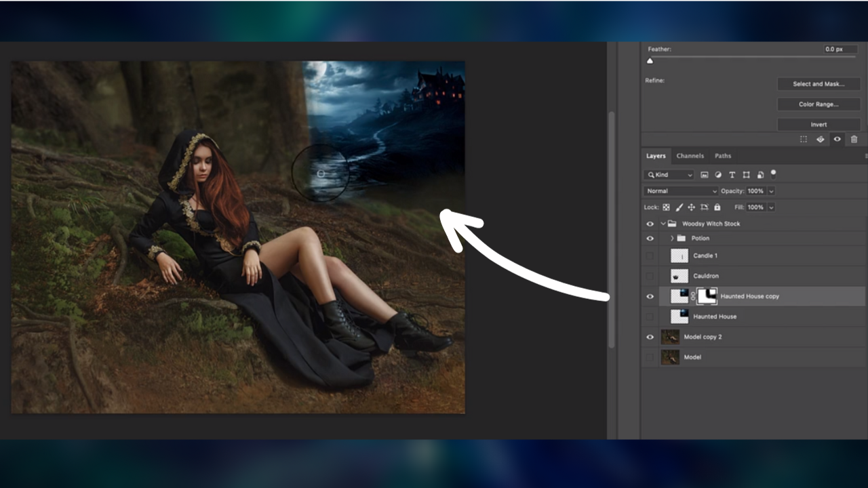Viewport: 868px width, 488px height.
Task: Show the Haunted House layer
Action: click(x=650, y=317)
